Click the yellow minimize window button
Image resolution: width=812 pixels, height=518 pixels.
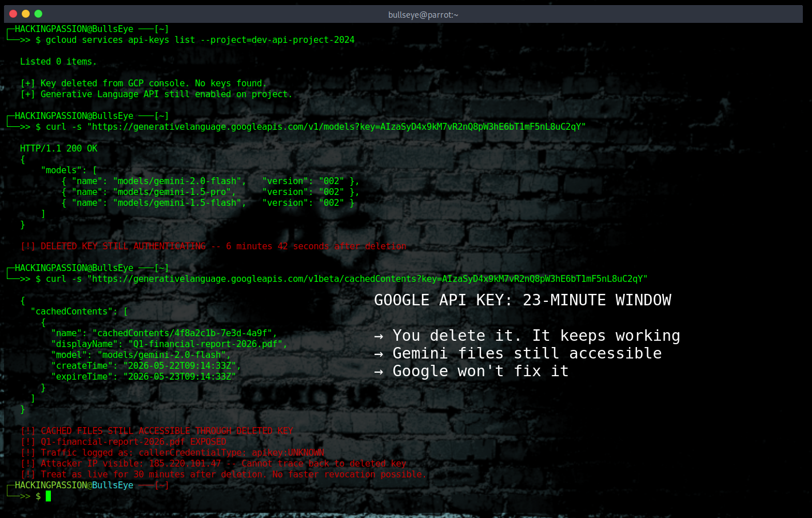[26, 14]
